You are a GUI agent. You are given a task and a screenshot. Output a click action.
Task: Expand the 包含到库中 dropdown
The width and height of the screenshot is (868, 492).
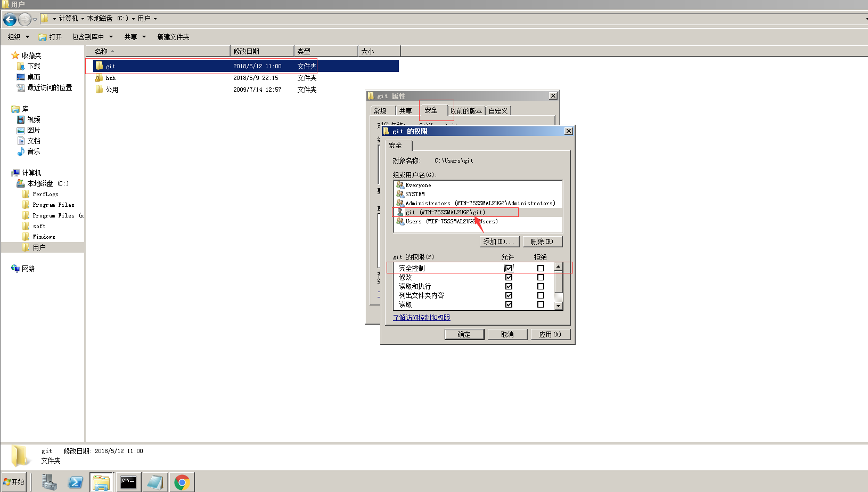point(93,37)
